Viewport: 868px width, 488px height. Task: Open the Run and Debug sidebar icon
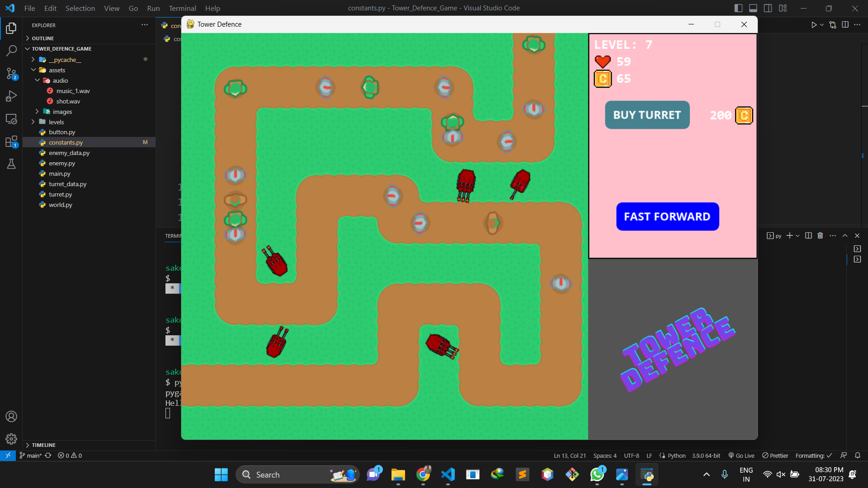[x=11, y=96]
